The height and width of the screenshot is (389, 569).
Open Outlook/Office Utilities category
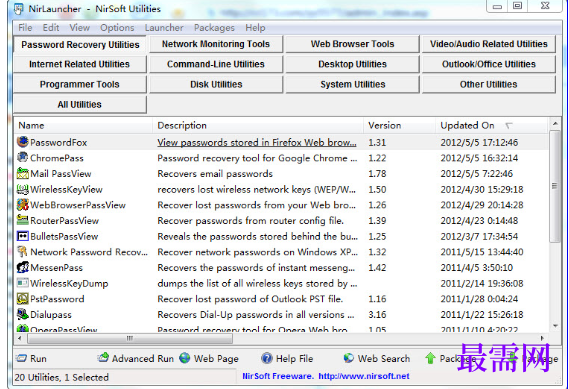click(x=488, y=64)
